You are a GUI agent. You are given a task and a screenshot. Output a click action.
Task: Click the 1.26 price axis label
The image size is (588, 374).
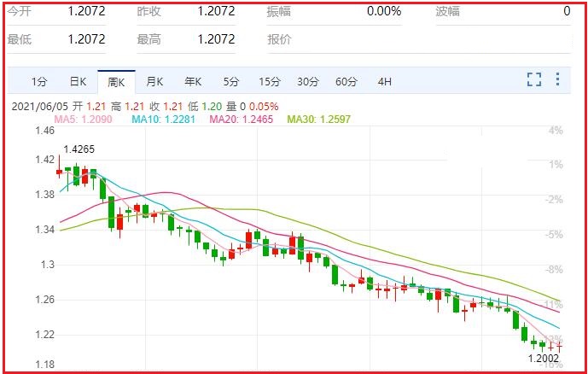tap(45, 300)
